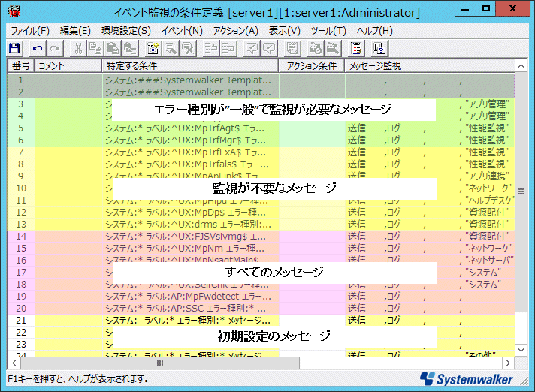The height and width of the screenshot is (392, 535).
Task: Click the Redo arrow toolbar icon
Action: coord(53,48)
